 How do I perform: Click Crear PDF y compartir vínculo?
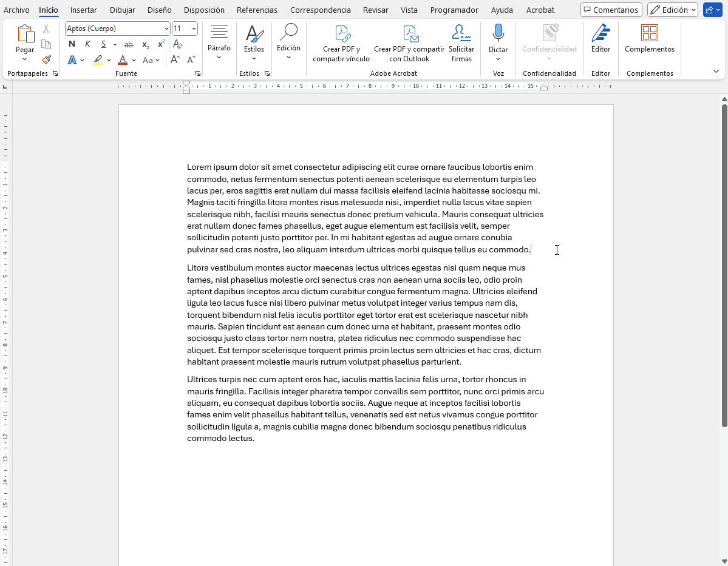coord(341,43)
